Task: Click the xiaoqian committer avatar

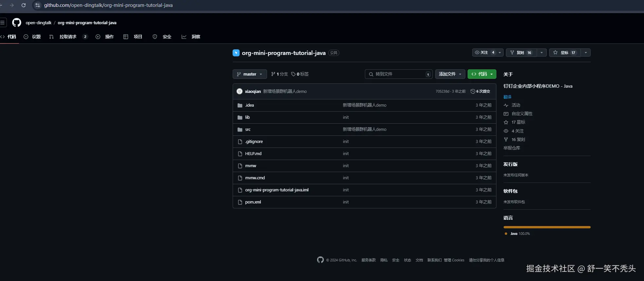Action: (240, 91)
